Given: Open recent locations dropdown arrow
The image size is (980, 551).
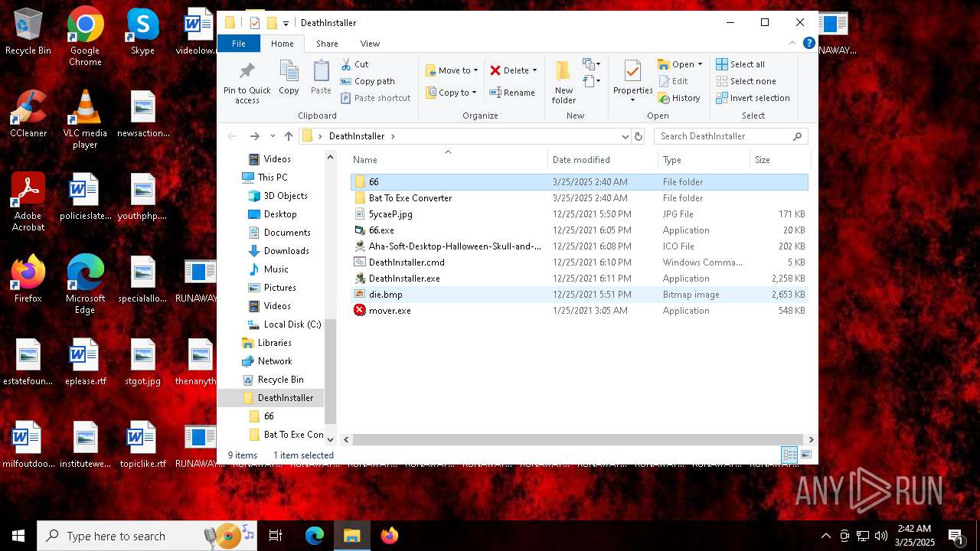Looking at the screenshot, I should click(273, 136).
